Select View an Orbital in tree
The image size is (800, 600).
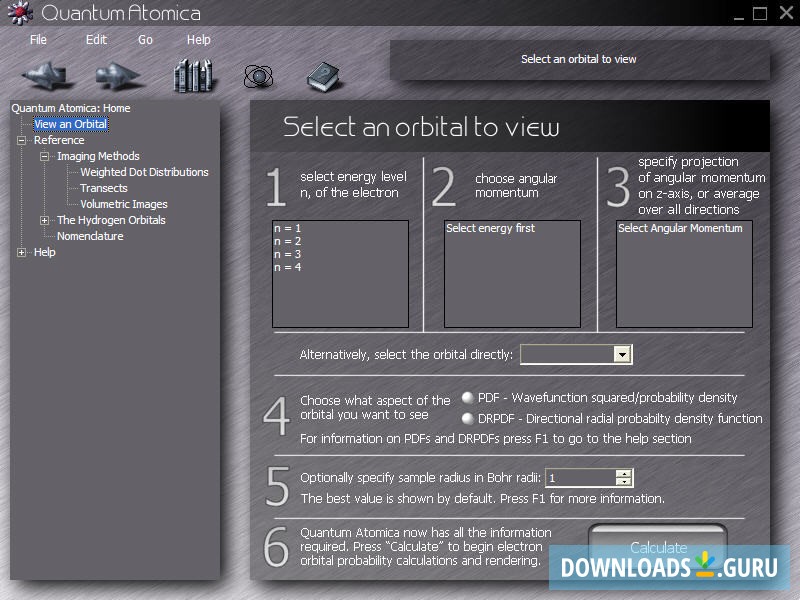70,124
